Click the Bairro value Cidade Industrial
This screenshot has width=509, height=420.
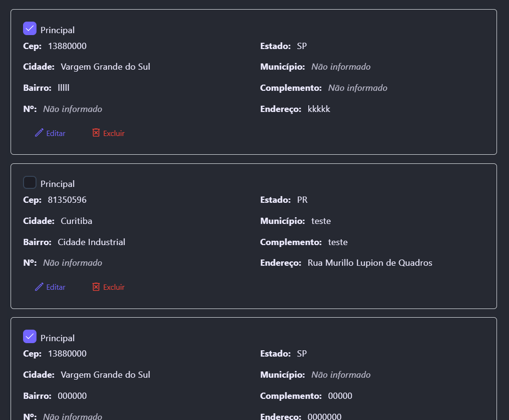[x=91, y=242]
